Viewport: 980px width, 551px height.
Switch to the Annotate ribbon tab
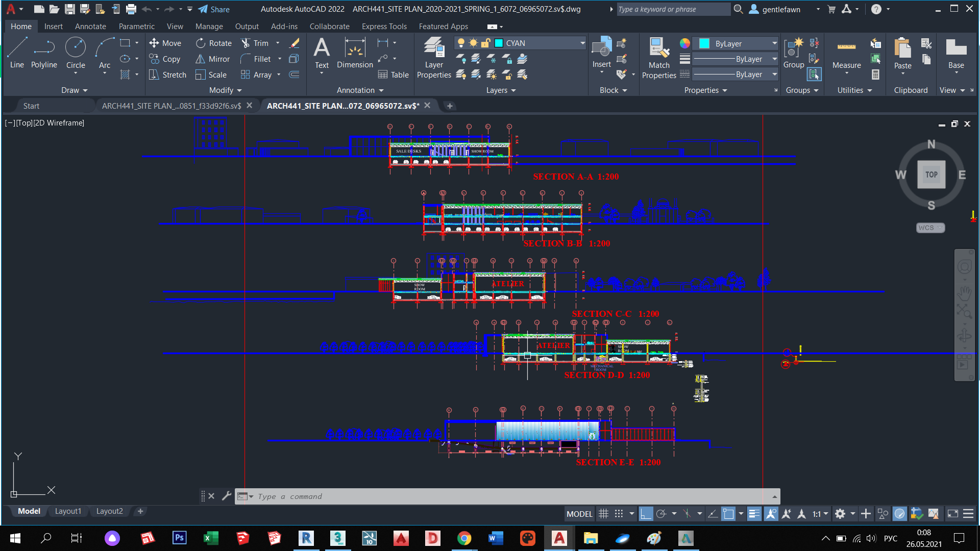(x=90, y=27)
